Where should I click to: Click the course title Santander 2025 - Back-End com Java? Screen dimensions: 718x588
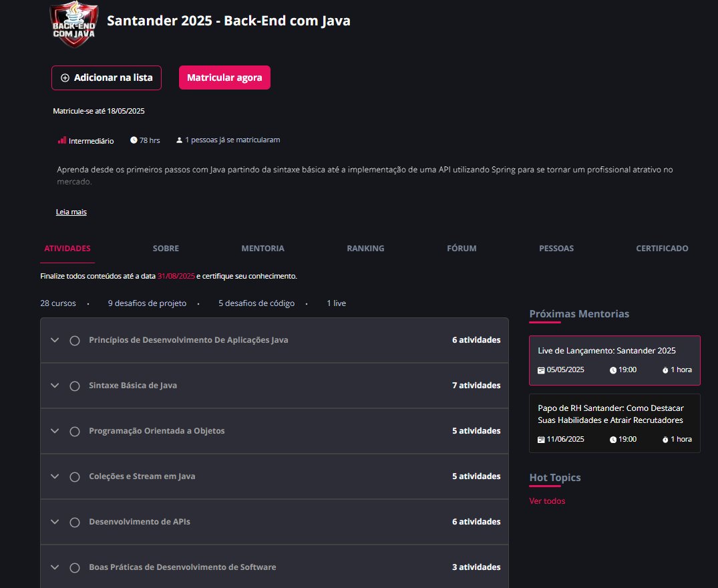[x=228, y=21]
